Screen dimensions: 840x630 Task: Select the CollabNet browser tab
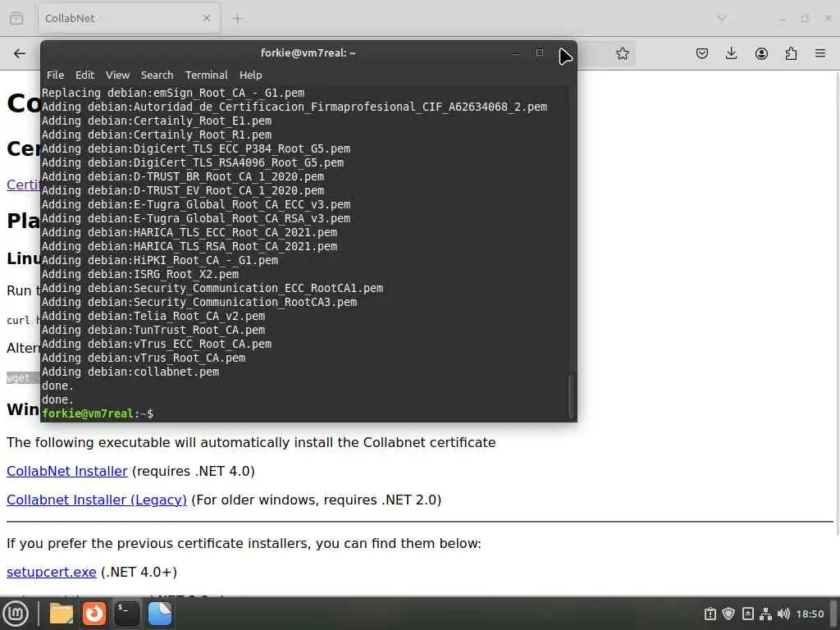click(129, 18)
